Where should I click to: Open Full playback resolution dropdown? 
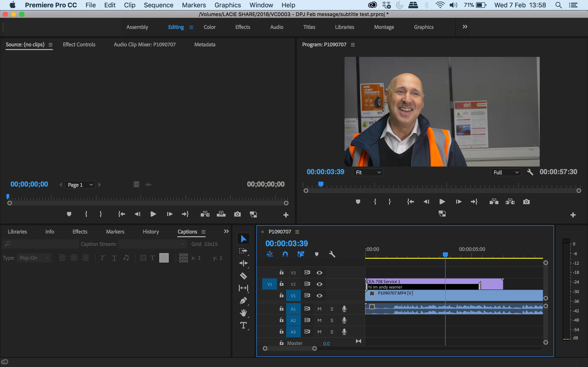pyautogui.click(x=506, y=172)
